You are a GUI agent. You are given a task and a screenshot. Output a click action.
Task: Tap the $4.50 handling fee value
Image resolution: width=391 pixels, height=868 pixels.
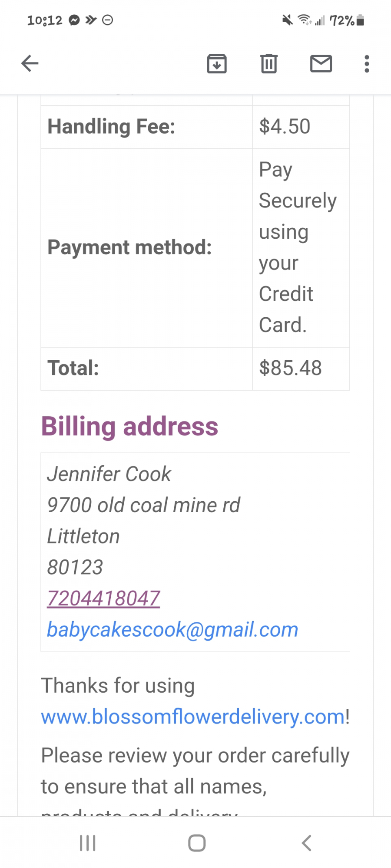tap(285, 127)
